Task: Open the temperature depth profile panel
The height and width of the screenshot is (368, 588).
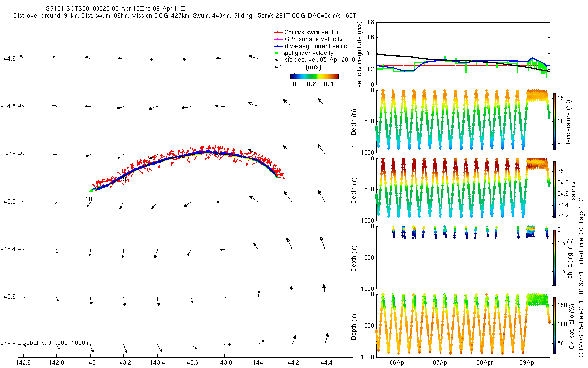Action: (x=463, y=120)
